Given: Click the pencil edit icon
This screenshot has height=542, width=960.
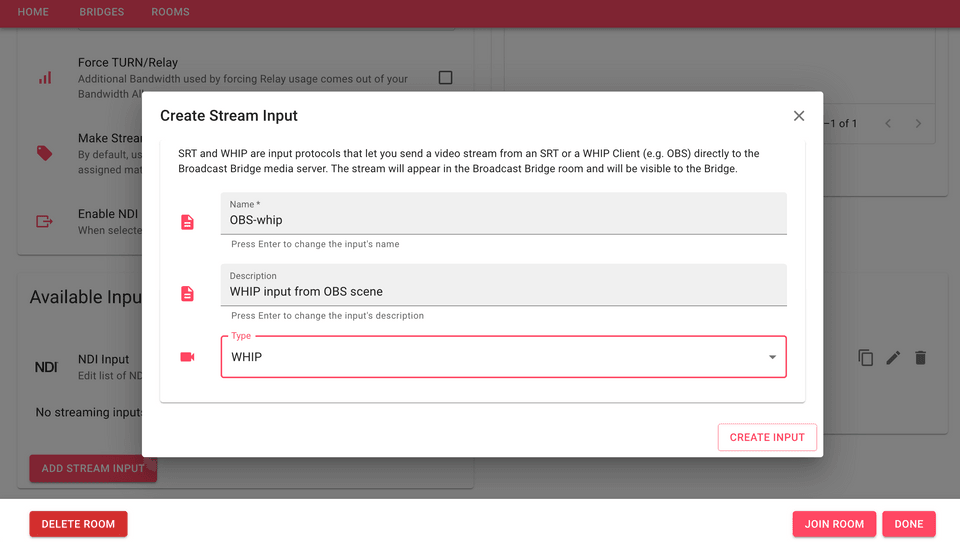Looking at the screenshot, I should (893, 358).
